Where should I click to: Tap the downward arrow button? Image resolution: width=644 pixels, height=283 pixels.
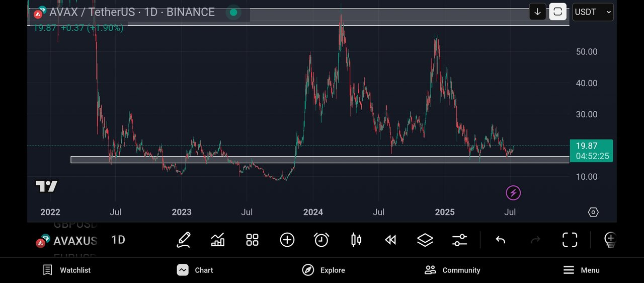[537, 12]
